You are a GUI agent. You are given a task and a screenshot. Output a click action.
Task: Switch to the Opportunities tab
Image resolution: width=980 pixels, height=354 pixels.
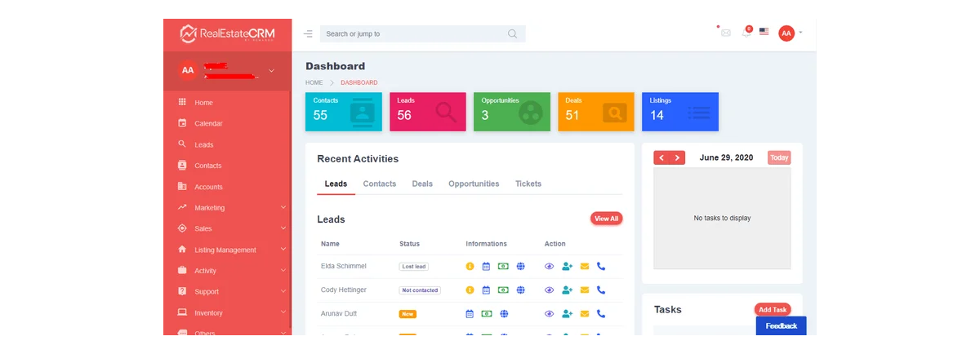pos(474,184)
